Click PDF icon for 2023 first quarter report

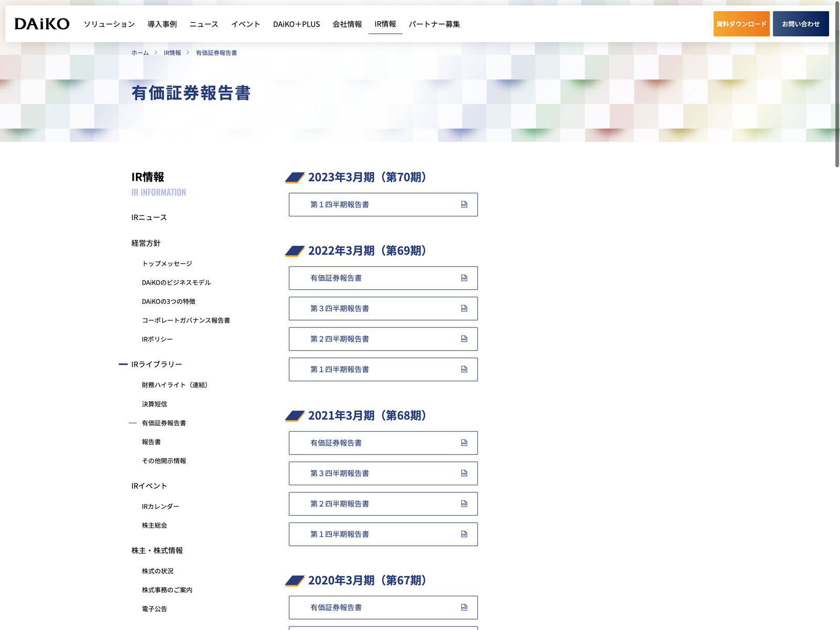point(464,205)
